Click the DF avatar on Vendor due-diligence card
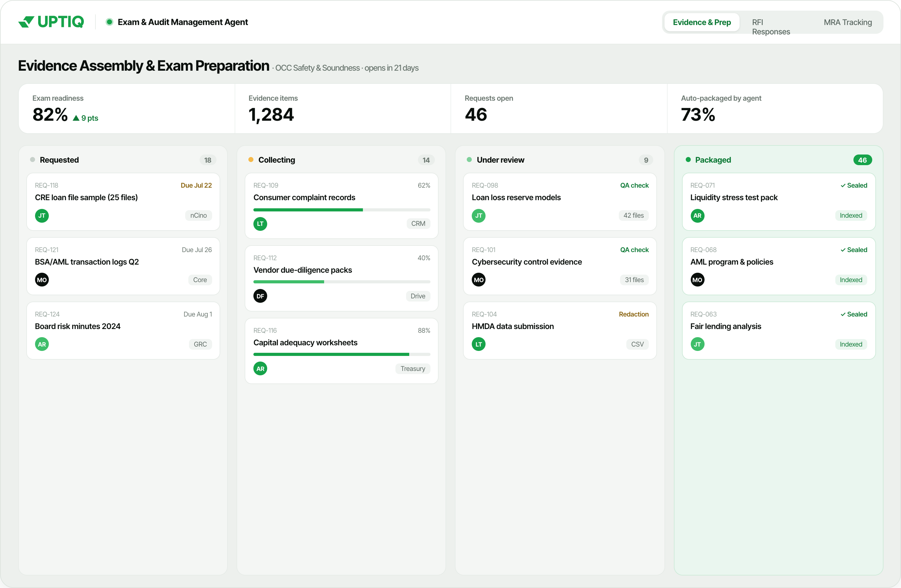This screenshot has height=588, width=901. [260, 296]
